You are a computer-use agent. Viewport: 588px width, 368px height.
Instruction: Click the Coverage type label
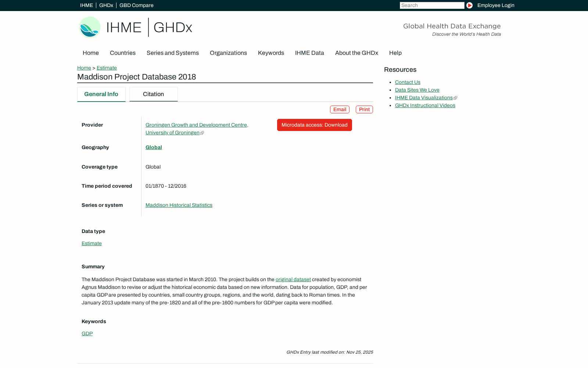click(100, 167)
